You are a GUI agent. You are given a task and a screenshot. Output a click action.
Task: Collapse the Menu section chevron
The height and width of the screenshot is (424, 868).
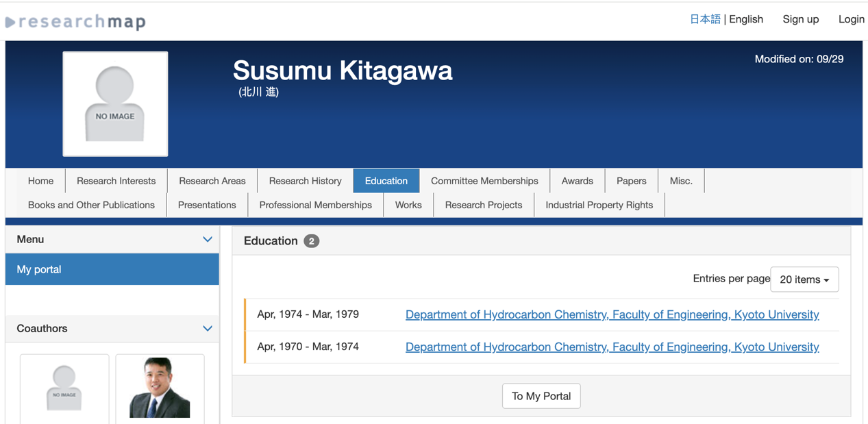pos(207,239)
